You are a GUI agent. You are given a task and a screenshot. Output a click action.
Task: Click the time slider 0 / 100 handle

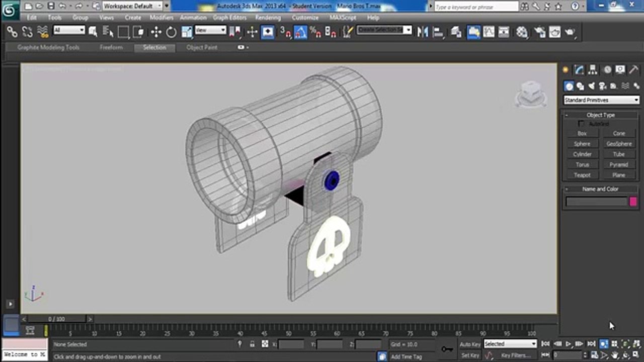[56, 319]
